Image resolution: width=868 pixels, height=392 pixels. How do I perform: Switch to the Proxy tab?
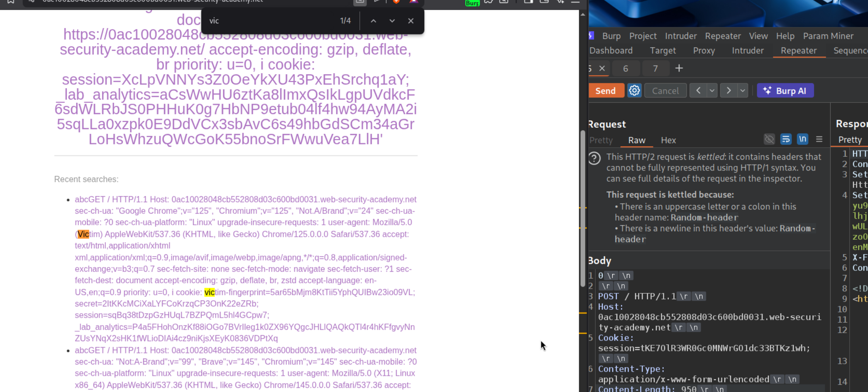pyautogui.click(x=704, y=51)
